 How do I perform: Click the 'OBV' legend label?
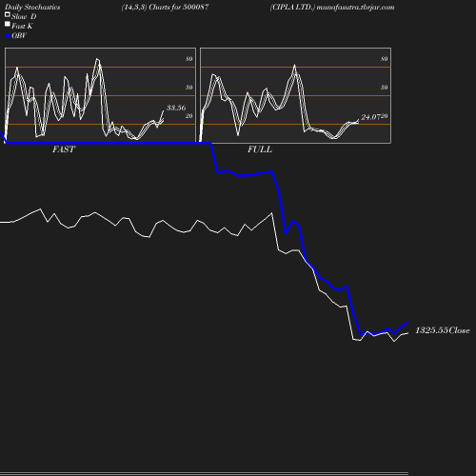[19, 35]
